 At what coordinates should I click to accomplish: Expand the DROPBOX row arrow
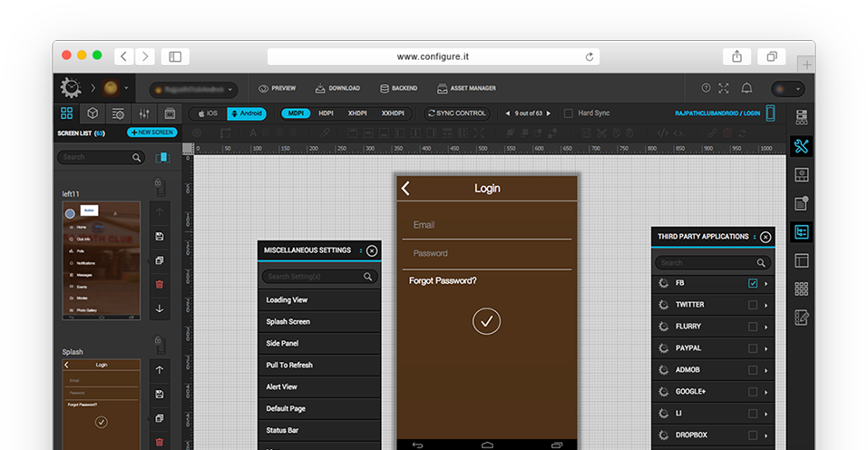click(x=766, y=435)
